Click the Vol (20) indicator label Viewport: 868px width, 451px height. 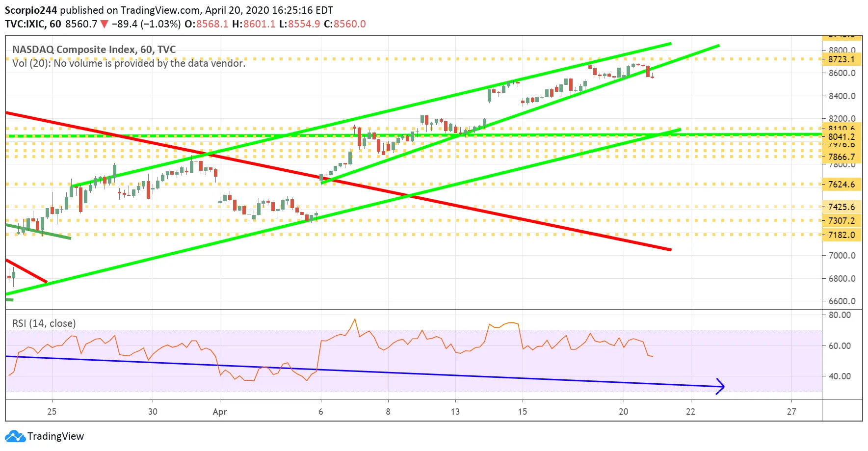point(129,63)
